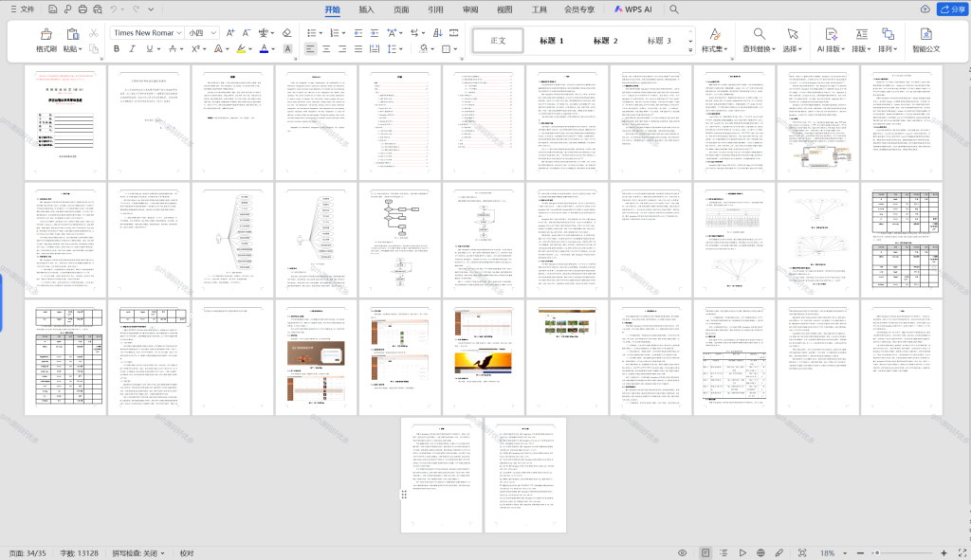Click the word count 字数: 13128
Viewport: 971px width, 560px height.
(79, 553)
